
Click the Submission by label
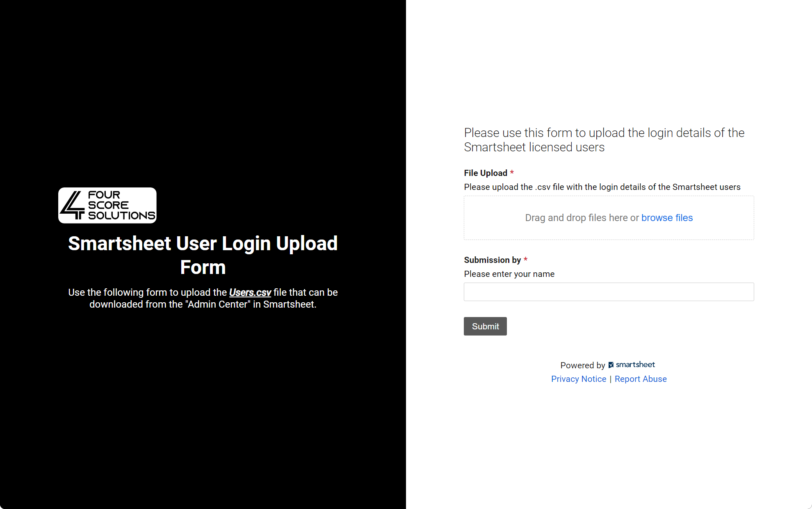coord(493,260)
